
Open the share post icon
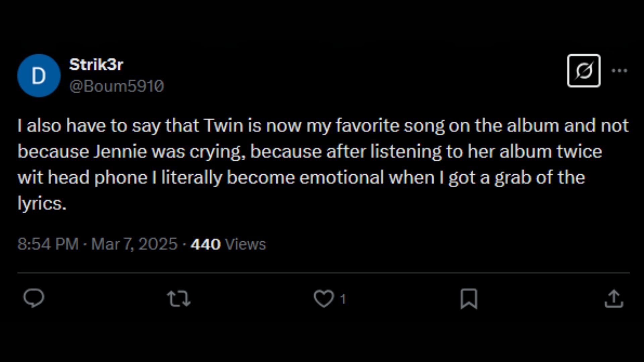coord(614,299)
